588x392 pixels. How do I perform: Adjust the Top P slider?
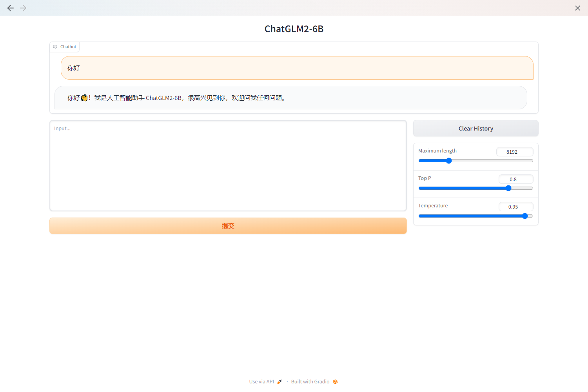(476, 188)
